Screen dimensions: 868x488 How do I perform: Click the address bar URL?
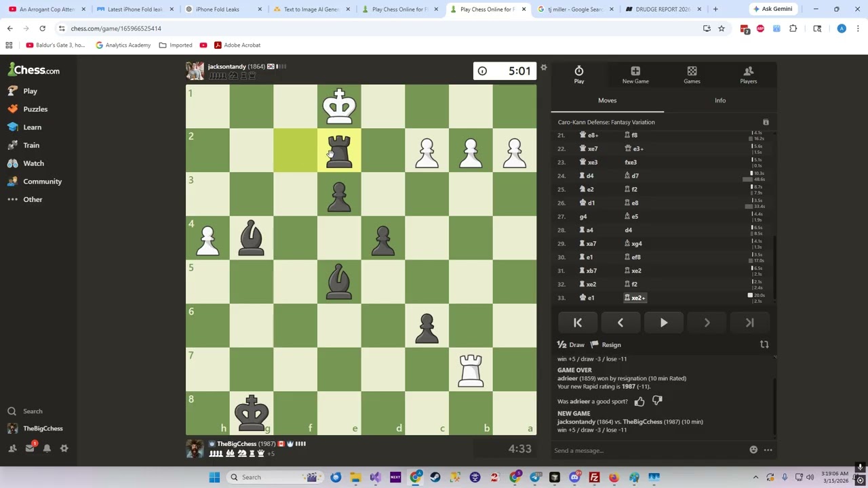point(116,28)
